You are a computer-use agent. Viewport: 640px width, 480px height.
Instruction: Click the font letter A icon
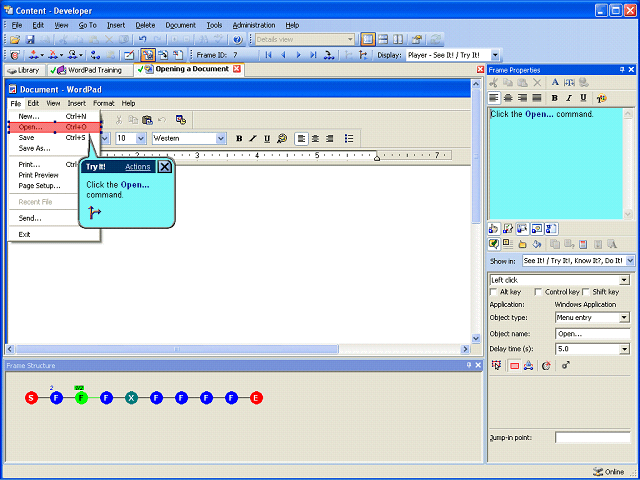click(x=555, y=82)
